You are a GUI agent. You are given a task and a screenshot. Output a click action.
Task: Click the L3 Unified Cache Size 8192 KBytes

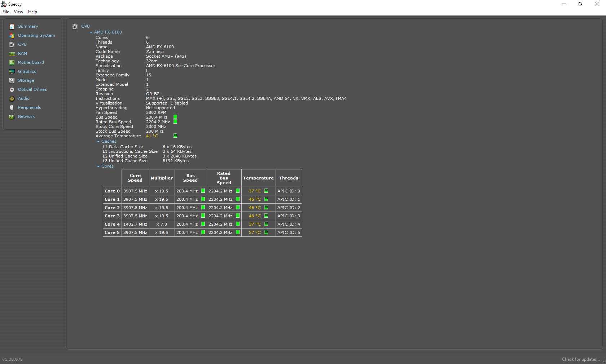coord(176,161)
